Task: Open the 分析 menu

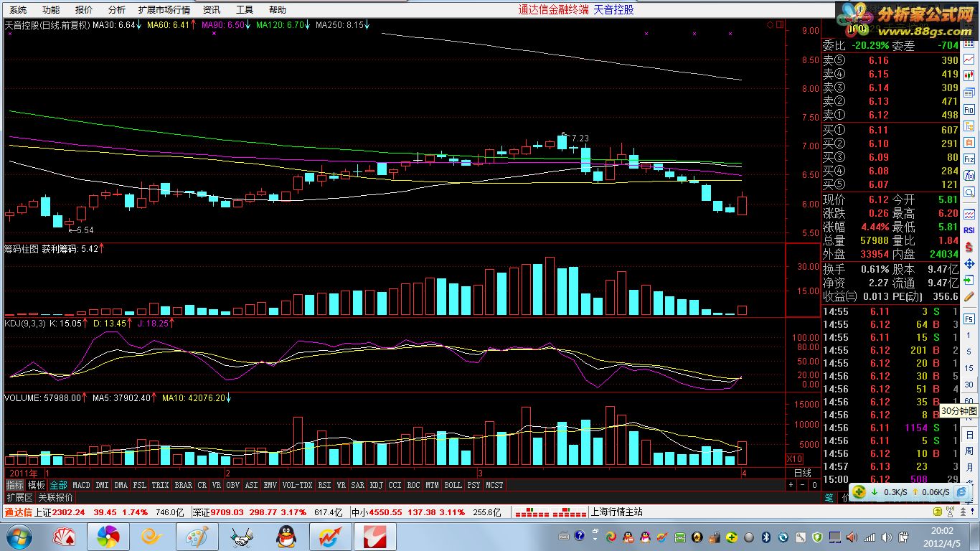Action: pyautogui.click(x=117, y=10)
